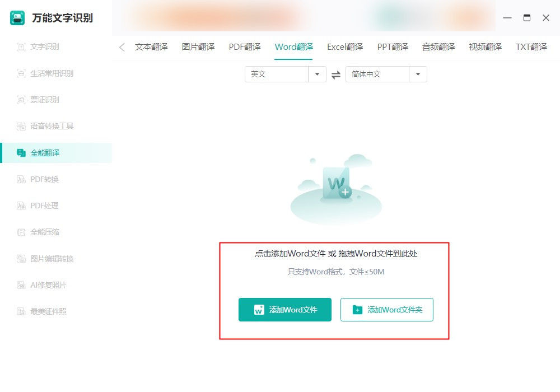Click the W icon on 添加Word文件 button

[x=259, y=310]
